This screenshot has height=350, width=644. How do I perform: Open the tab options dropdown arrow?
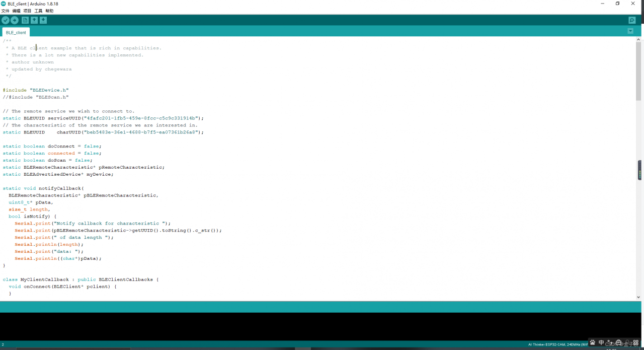[x=630, y=31]
